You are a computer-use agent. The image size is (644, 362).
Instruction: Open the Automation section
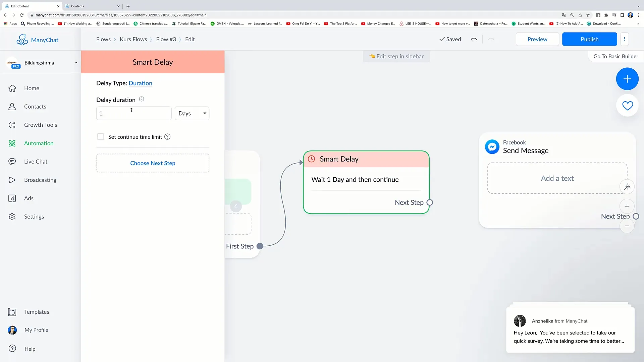39,143
